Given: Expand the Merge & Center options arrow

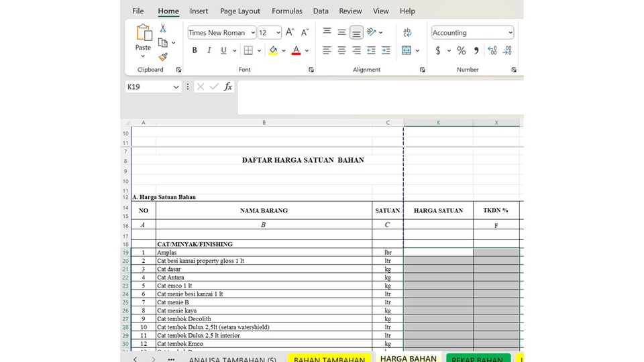Looking at the screenshot, I should (417, 51).
